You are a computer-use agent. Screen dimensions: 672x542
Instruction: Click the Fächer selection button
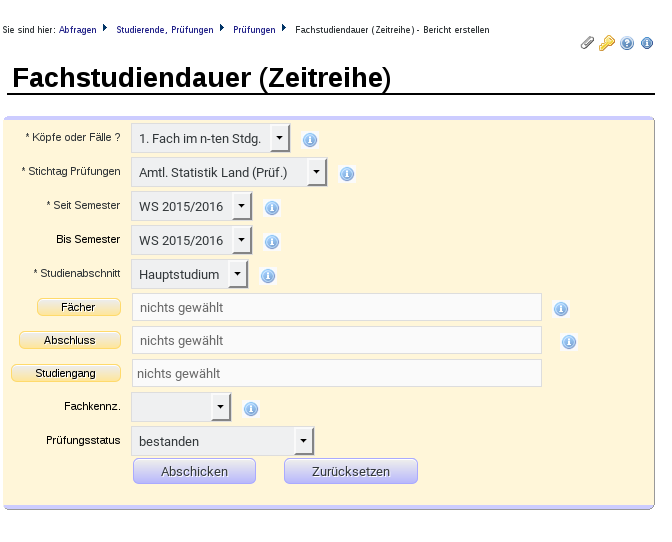click(x=79, y=307)
